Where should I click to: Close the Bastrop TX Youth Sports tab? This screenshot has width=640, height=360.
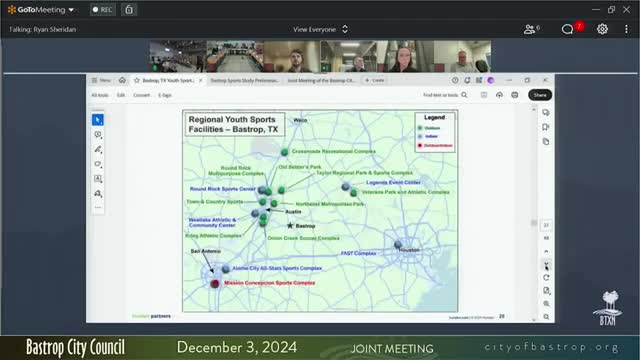(200, 80)
